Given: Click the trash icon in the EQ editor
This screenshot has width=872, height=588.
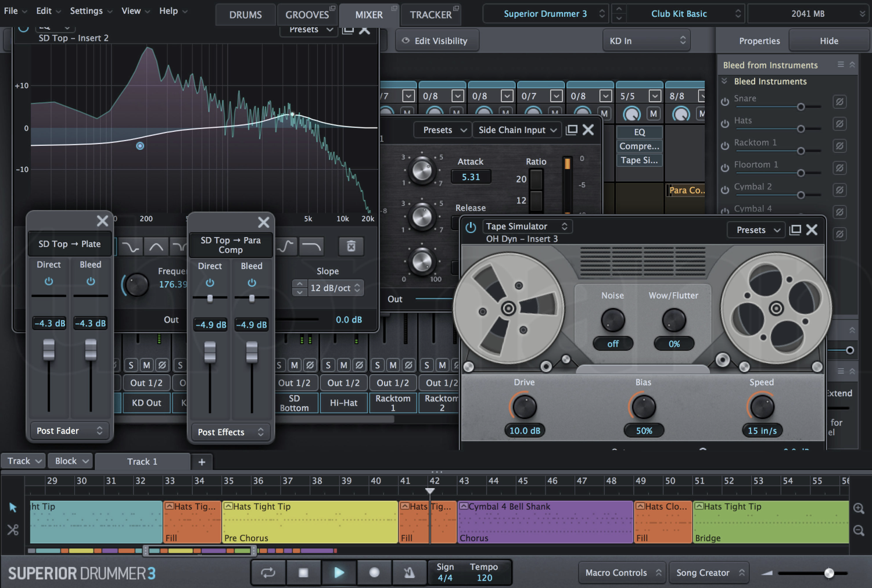Looking at the screenshot, I should [350, 246].
